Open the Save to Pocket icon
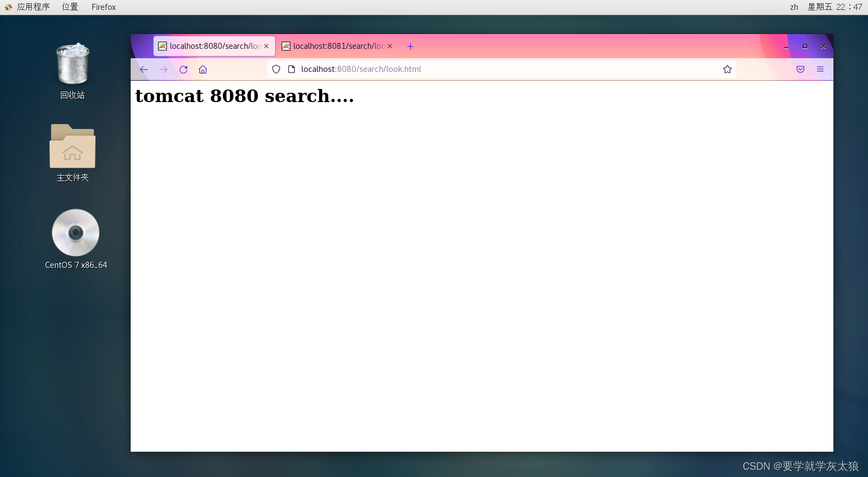The width and height of the screenshot is (868, 477). point(800,69)
